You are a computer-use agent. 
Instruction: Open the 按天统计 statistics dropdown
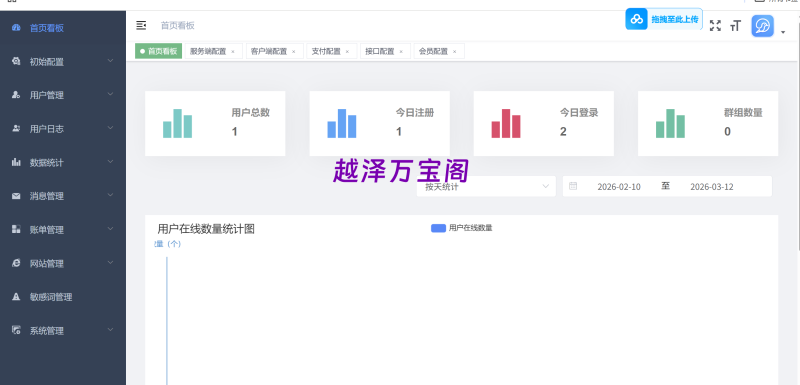(x=486, y=186)
